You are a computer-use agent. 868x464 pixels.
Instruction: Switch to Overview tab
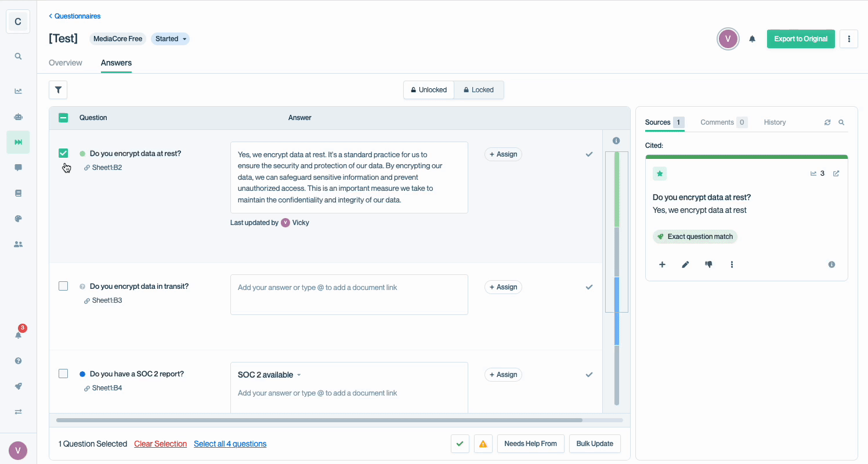coord(66,63)
